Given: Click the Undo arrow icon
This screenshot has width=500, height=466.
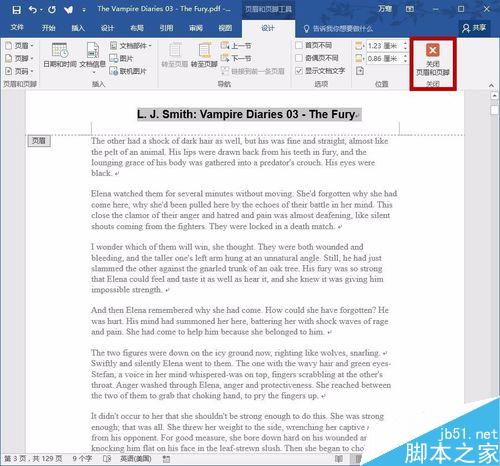Looking at the screenshot, I should pos(33,9).
